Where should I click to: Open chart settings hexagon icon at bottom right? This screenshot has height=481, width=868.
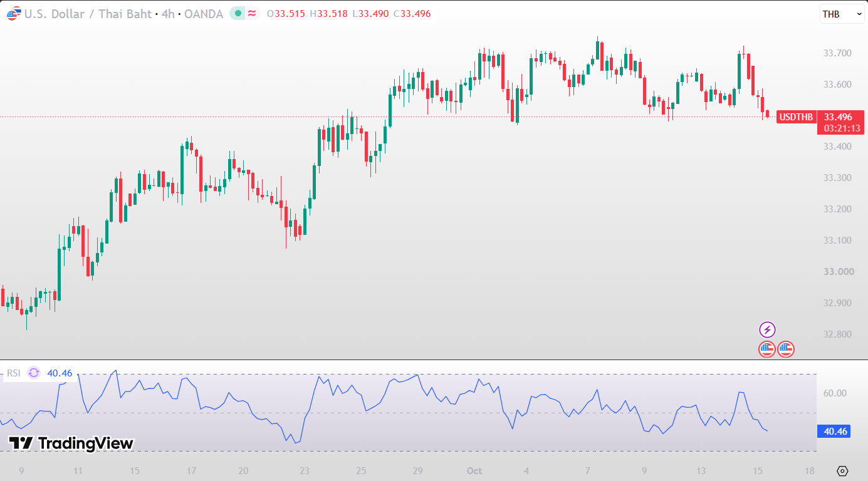coord(842,470)
